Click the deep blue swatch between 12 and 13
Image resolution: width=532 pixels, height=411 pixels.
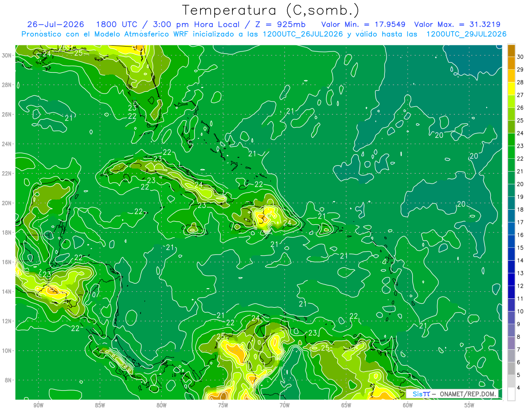pos(511,279)
